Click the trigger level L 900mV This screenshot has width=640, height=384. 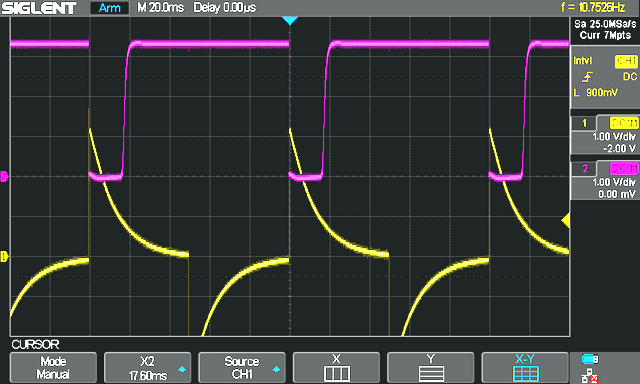(596, 93)
